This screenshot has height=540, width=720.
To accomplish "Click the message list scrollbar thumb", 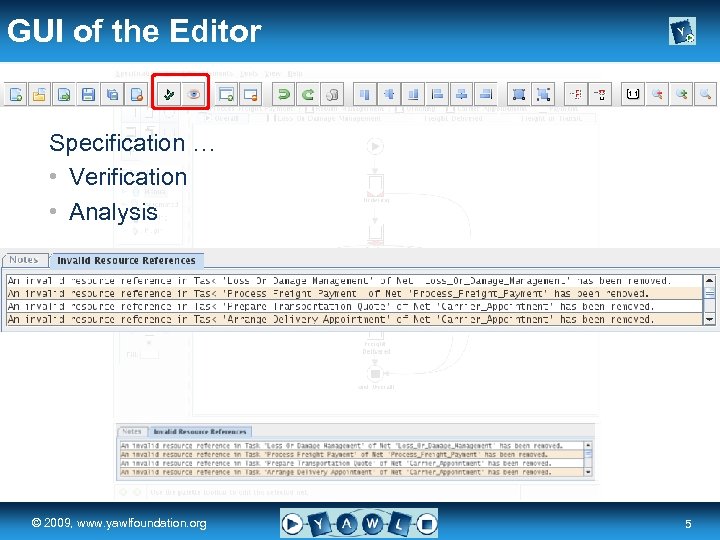I will [x=709, y=292].
